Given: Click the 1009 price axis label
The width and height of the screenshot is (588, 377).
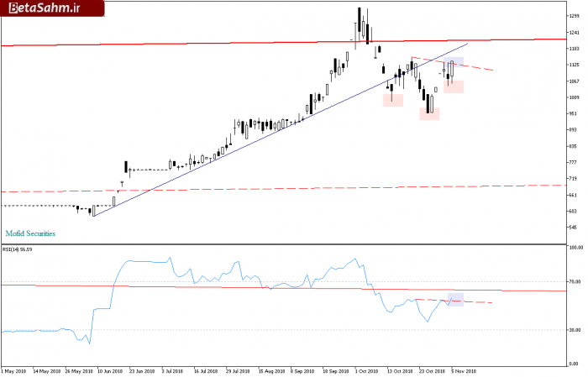Looking at the screenshot, I should point(575,97).
